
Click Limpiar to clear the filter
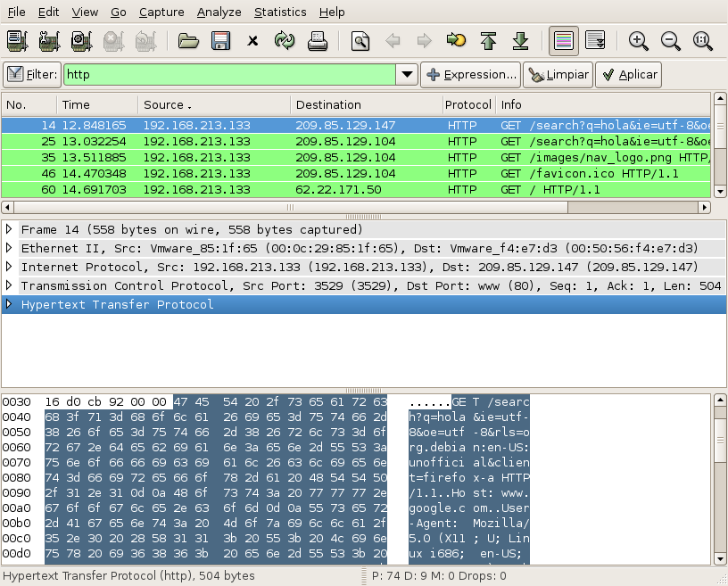(x=558, y=75)
